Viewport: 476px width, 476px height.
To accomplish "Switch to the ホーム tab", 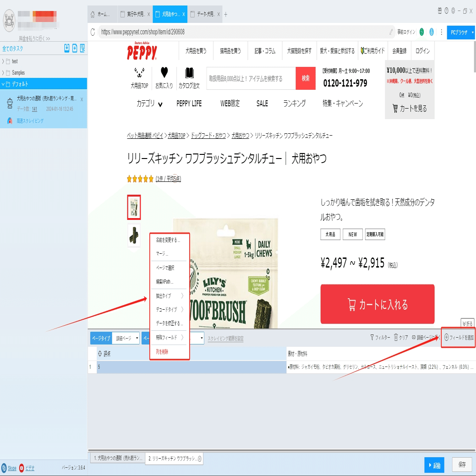I will [x=102, y=14].
